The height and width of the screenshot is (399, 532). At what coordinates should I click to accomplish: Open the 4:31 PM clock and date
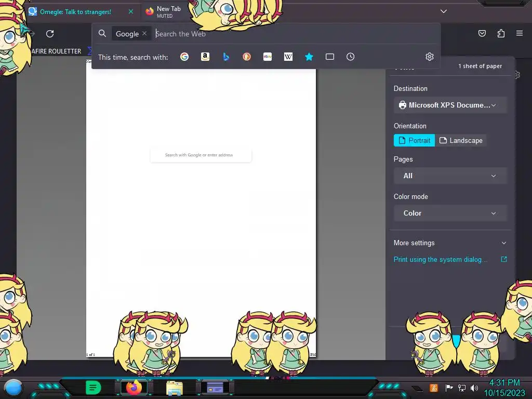point(504,388)
